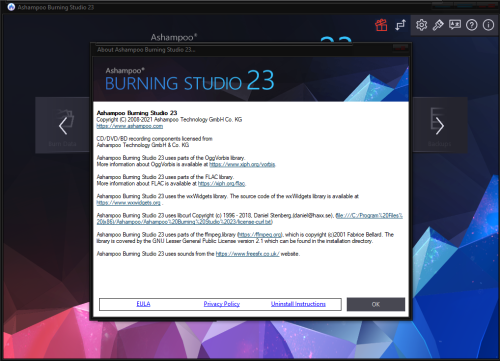Click the About dialog title bar text

pyautogui.click(x=146, y=50)
